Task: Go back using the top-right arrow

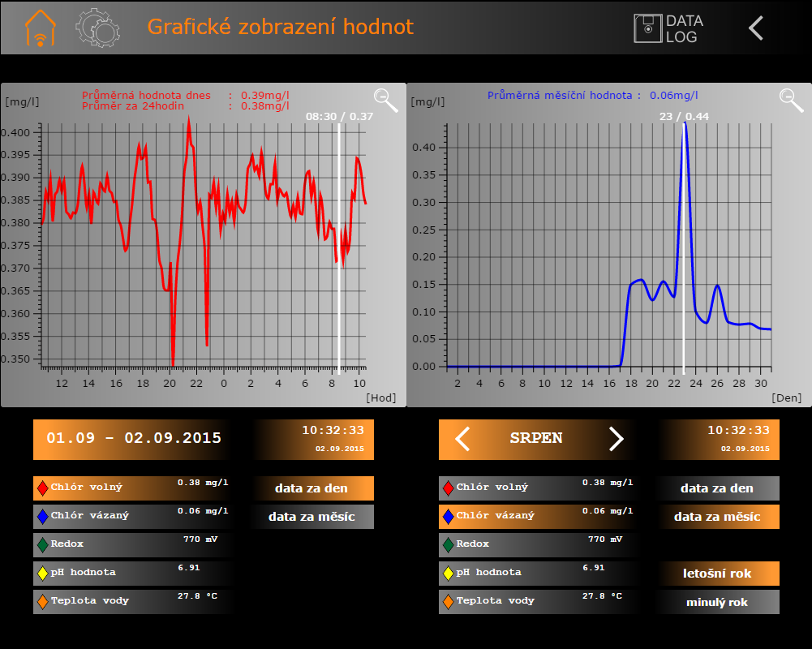Action: click(x=756, y=28)
